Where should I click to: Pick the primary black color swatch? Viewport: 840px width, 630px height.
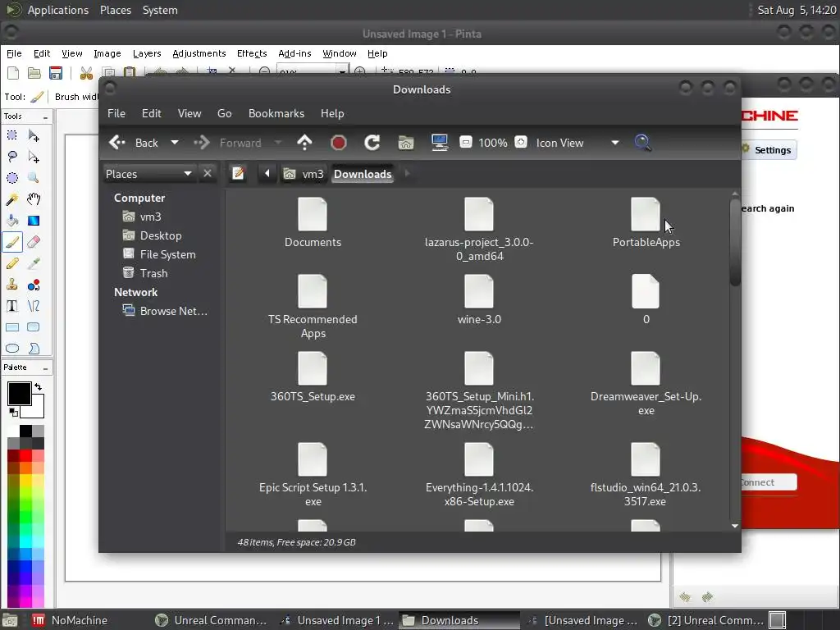click(x=19, y=394)
